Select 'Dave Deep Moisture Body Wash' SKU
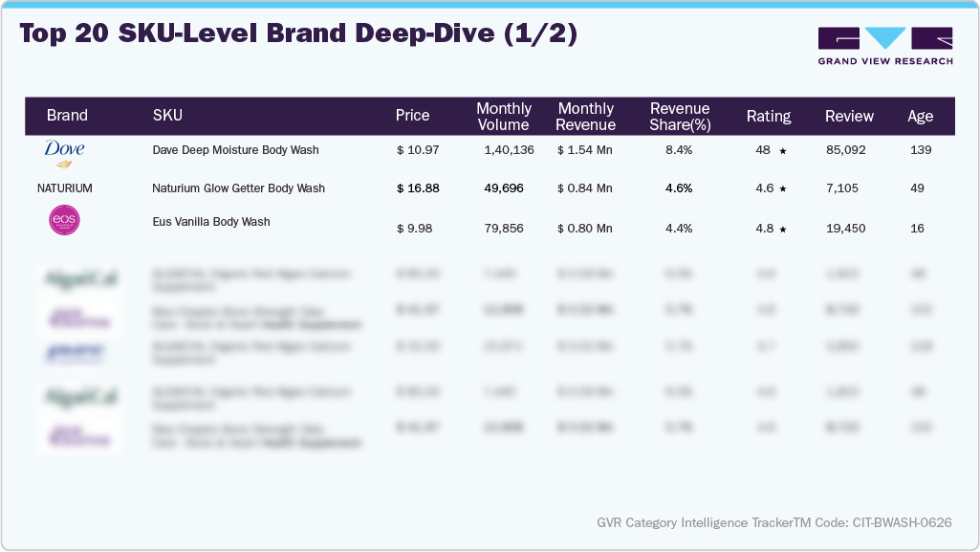The image size is (980, 552). tap(235, 150)
